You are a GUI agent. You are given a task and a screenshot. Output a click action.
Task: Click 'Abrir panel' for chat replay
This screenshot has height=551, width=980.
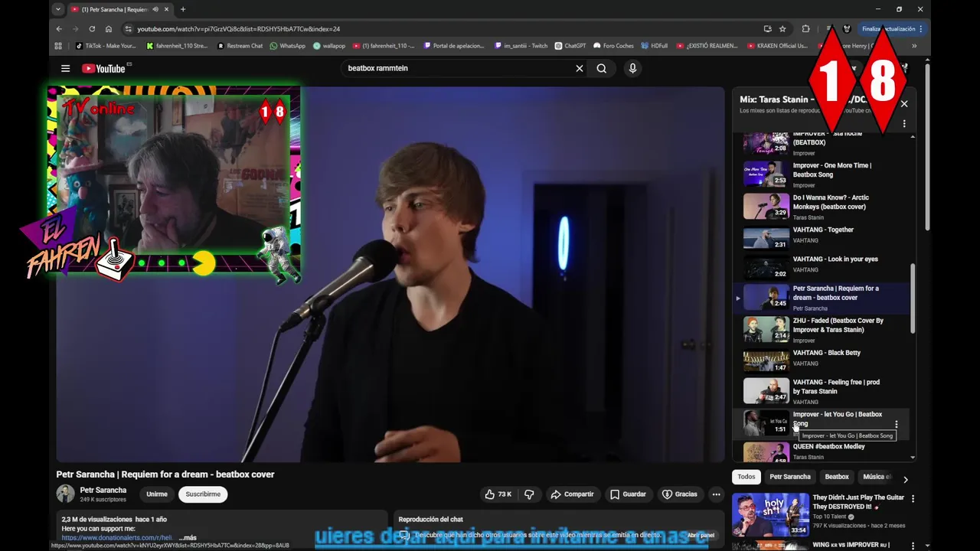tap(701, 536)
